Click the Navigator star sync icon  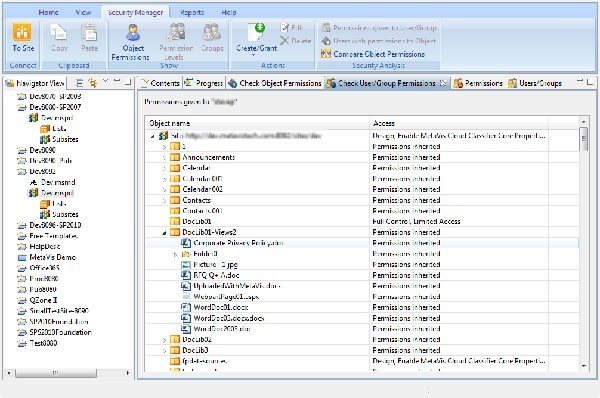tap(93, 82)
